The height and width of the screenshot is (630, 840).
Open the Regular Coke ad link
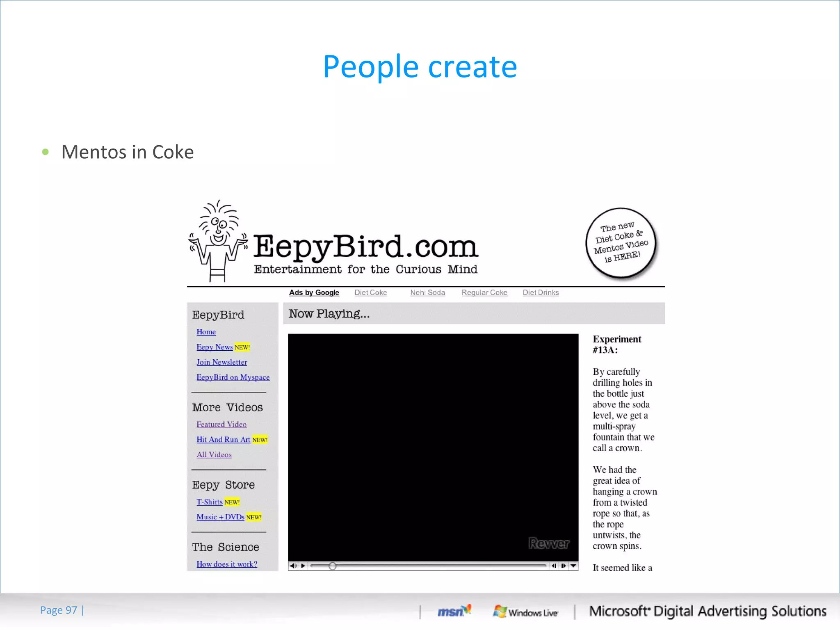point(484,292)
